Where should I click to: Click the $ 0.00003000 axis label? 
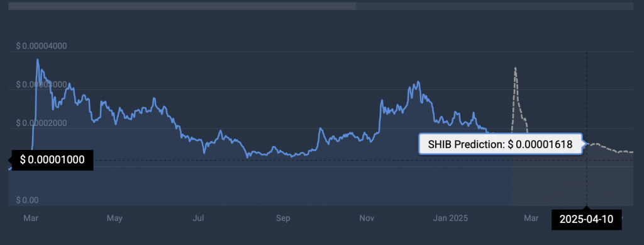[42, 84]
